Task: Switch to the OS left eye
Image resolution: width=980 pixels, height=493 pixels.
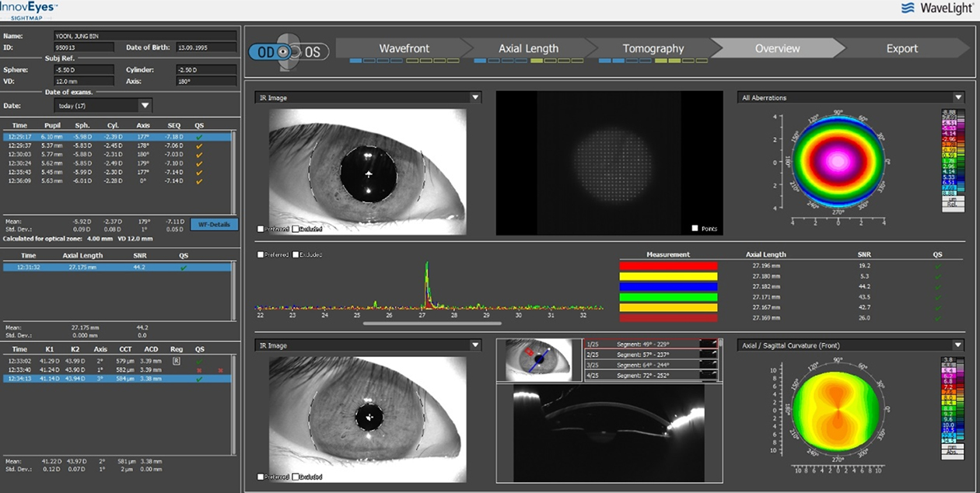Action: (313, 52)
